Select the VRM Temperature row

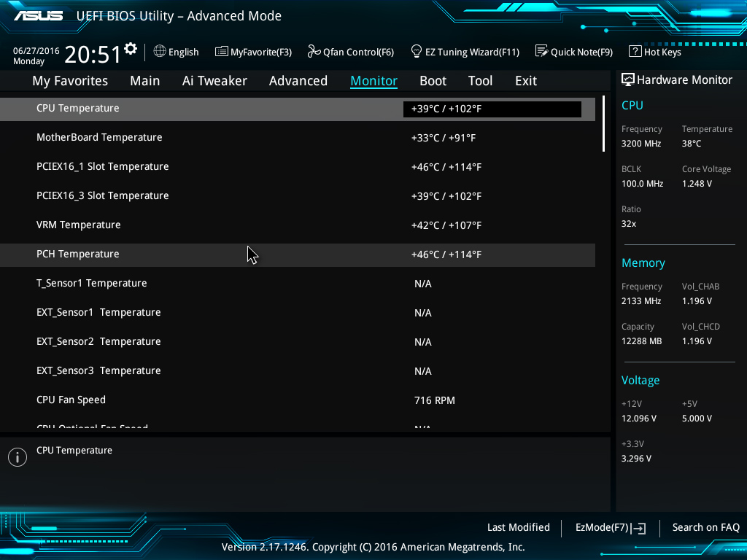298,225
